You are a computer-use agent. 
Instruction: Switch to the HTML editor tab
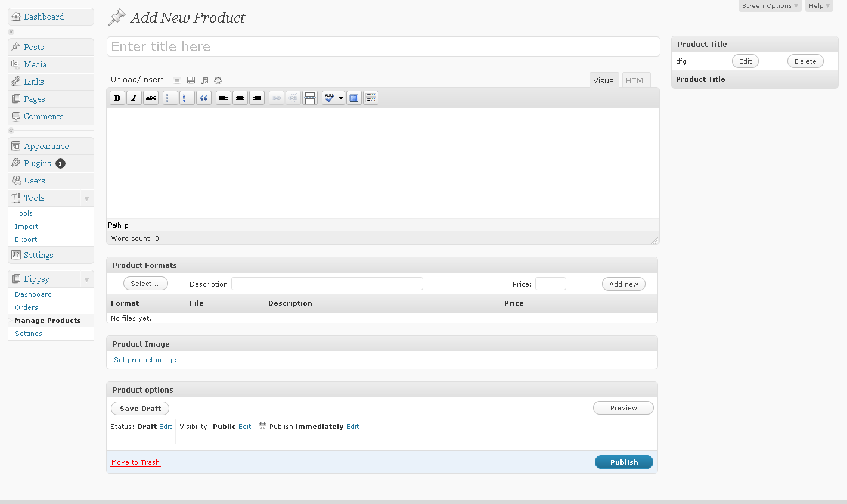[637, 80]
